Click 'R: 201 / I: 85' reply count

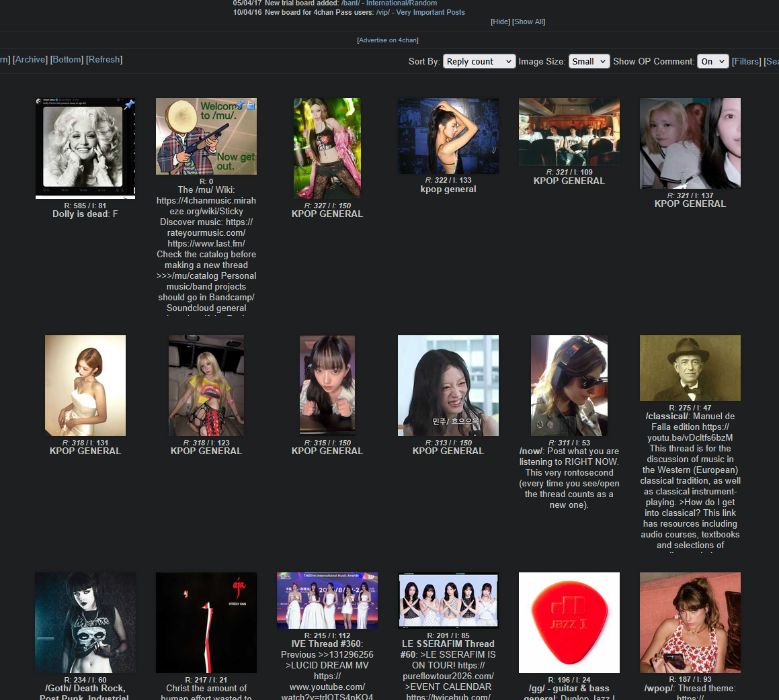(x=448, y=636)
